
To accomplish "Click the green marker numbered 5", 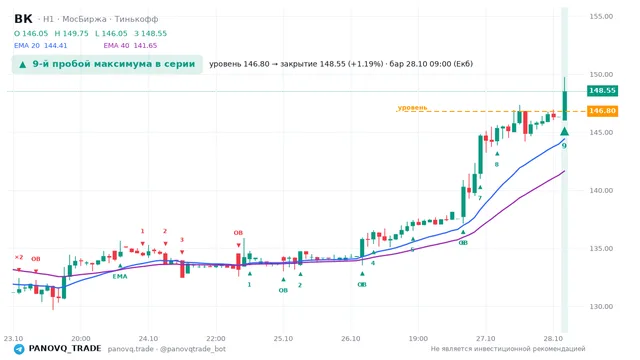I will click(413, 249).
